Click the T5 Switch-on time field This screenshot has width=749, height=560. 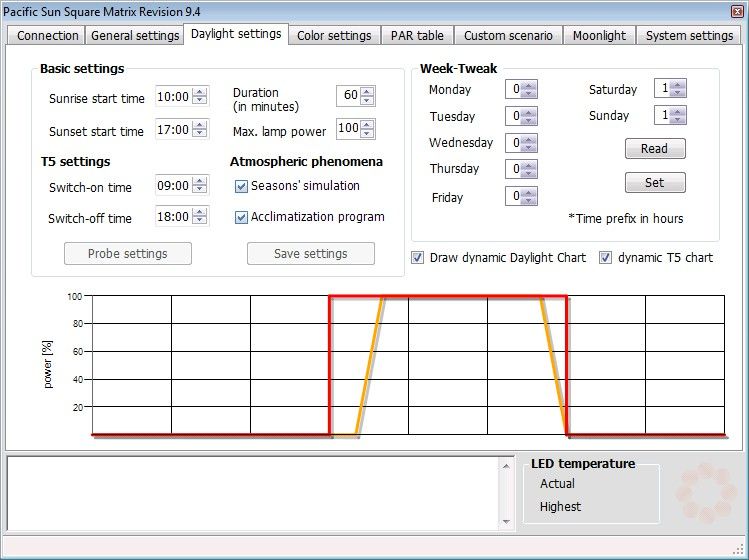pyautogui.click(x=173, y=185)
